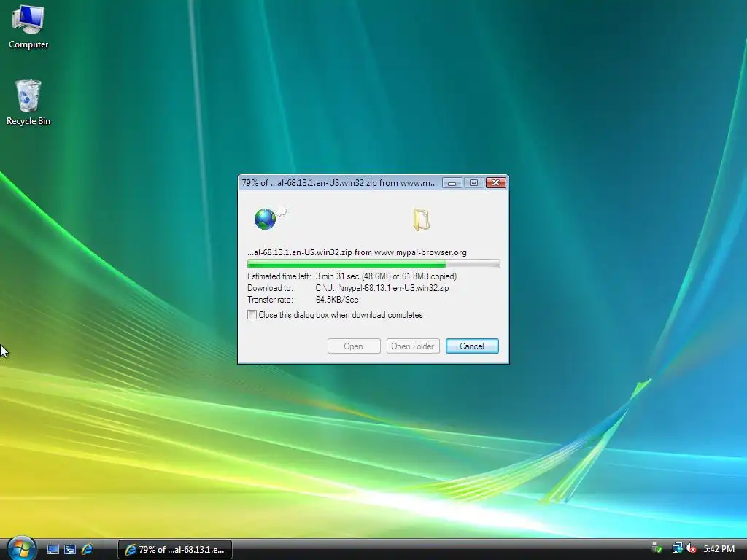Click the Windows Start orb
Screen dimensions: 747x560
coord(21,548)
